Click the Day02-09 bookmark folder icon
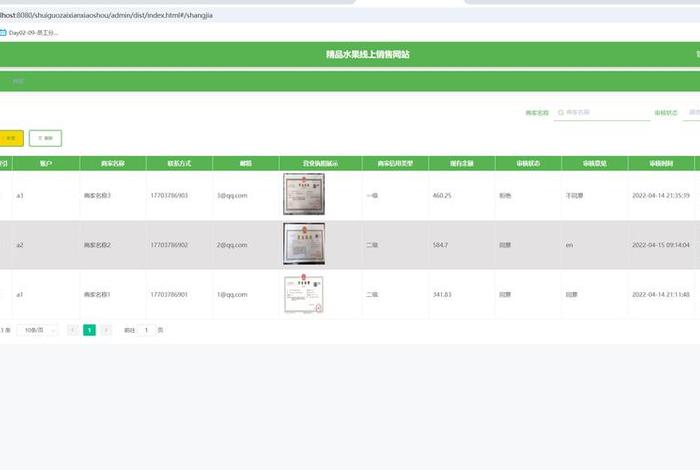 pos(3,33)
